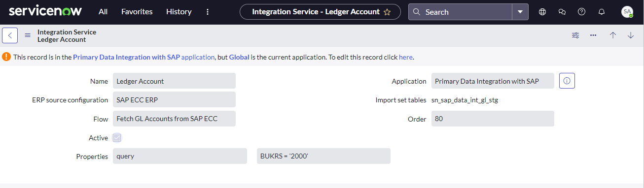Viewport: 644px width, 188px height.
Task: Open the more menus vertical ellipsis
Action: point(208,12)
